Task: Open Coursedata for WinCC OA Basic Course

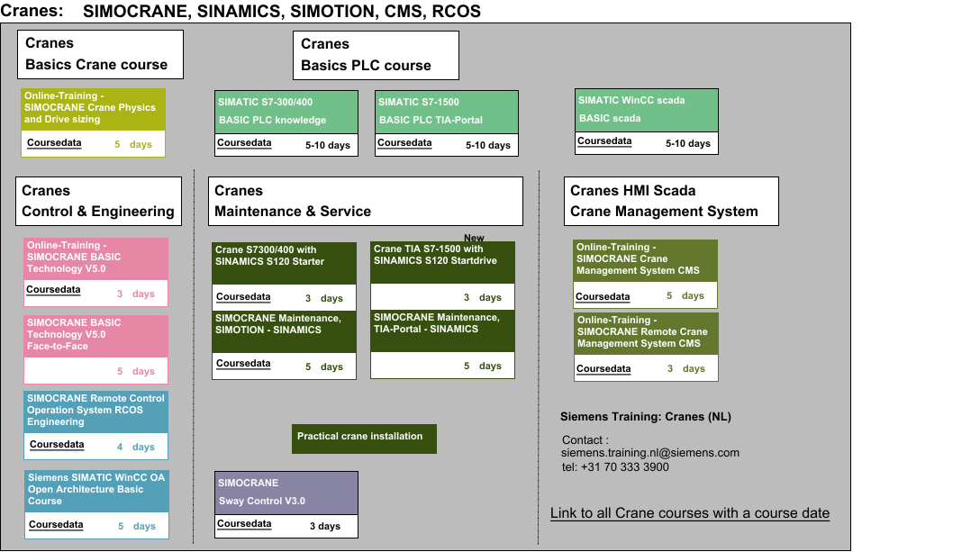Action: [x=56, y=524]
